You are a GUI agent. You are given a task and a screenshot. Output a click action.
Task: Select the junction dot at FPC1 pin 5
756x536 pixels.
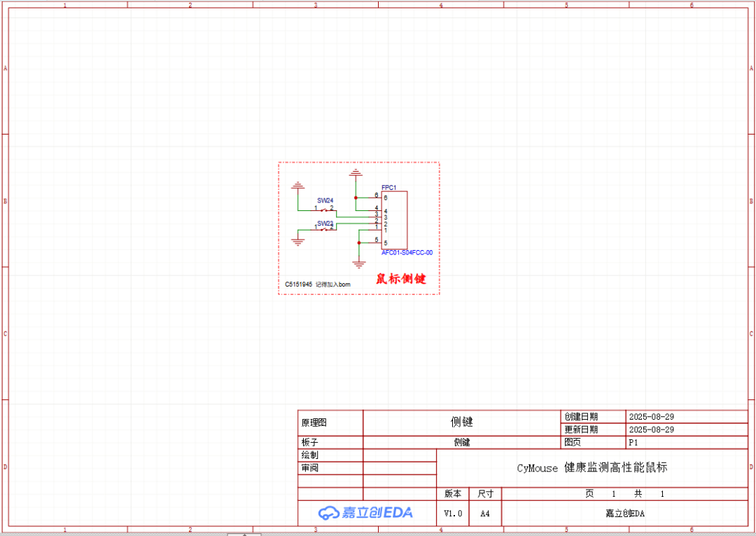pos(359,243)
